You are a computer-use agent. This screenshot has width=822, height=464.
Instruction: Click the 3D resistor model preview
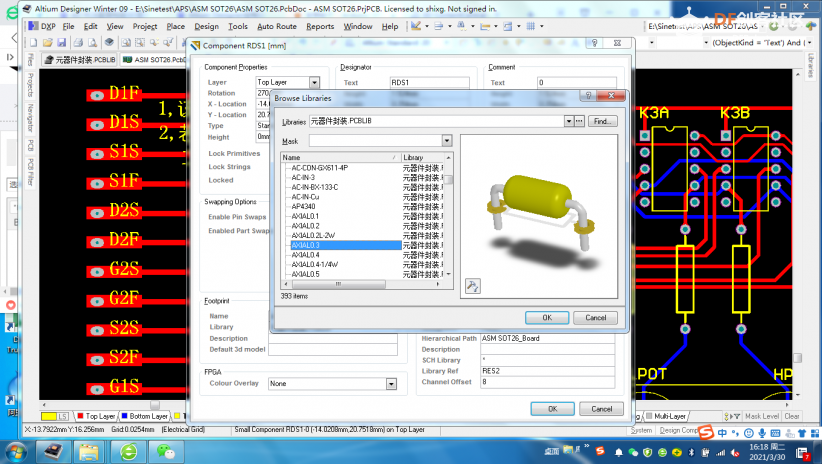pos(539,217)
